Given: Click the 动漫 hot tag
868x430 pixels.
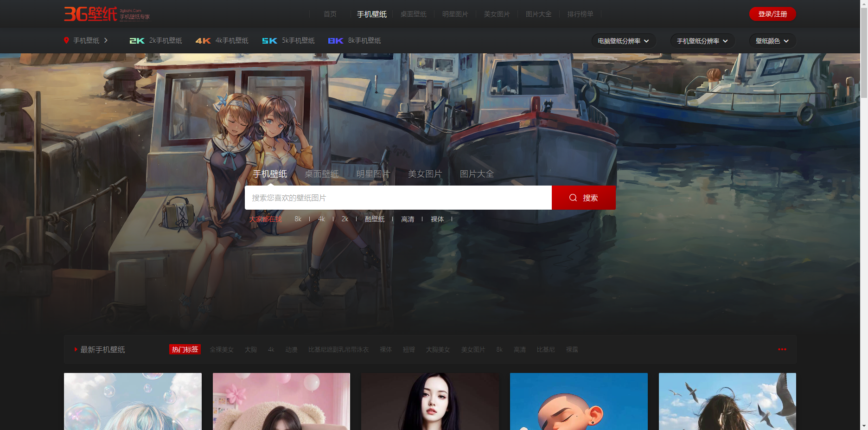Looking at the screenshot, I should click(291, 349).
